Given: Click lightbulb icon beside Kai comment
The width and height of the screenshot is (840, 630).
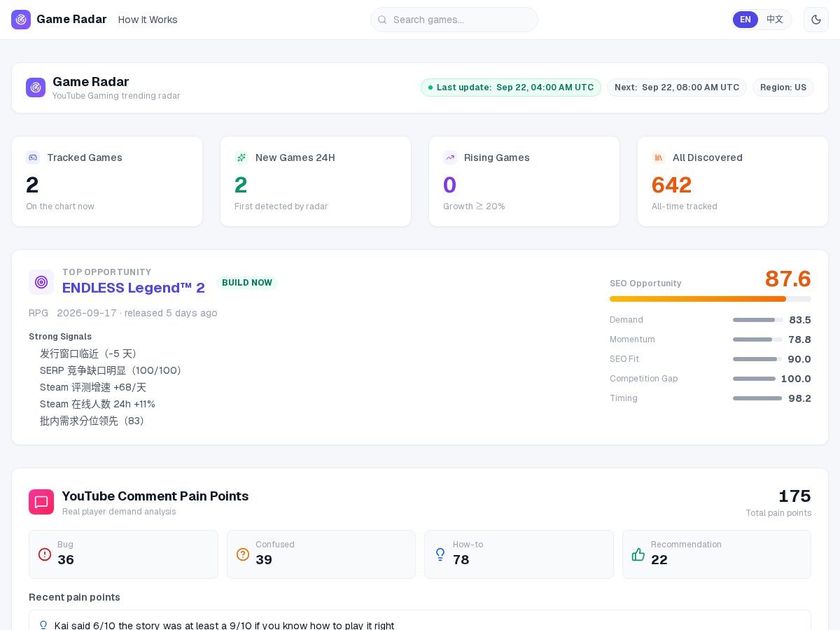Looking at the screenshot, I should [43, 625].
